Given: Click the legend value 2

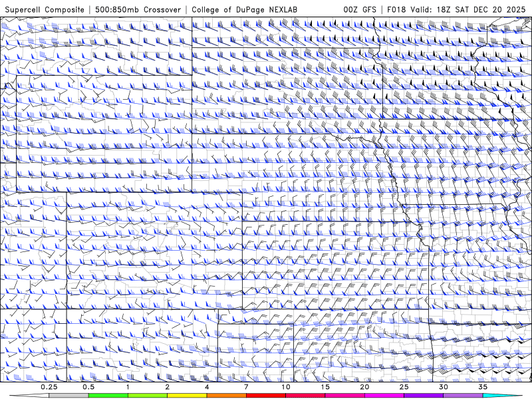Looking at the screenshot, I should click(168, 387).
